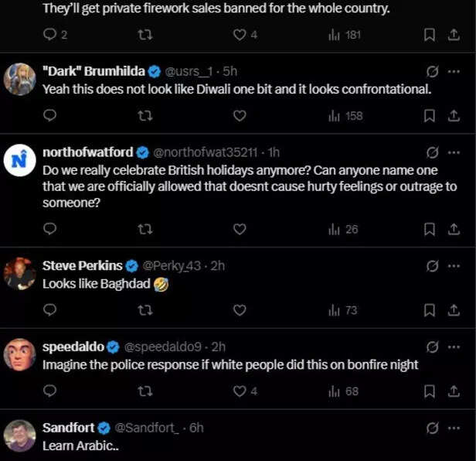Viewport: 476px width, 461px height.
Task: Like the speedaldo tweet with 4 likes
Action: click(240, 391)
